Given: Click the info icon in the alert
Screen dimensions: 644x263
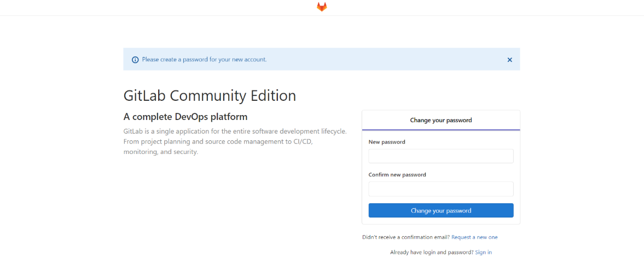Looking at the screenshot, I should (135, 60).
